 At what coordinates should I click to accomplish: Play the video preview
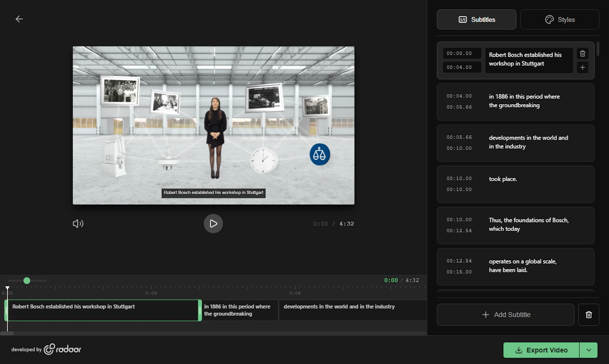(213, 224)
